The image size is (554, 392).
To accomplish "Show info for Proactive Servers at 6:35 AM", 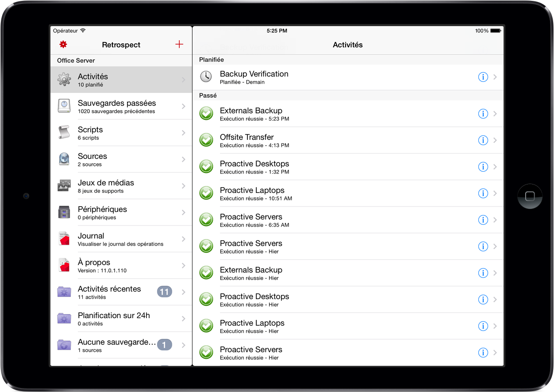I will pos(483,220).
